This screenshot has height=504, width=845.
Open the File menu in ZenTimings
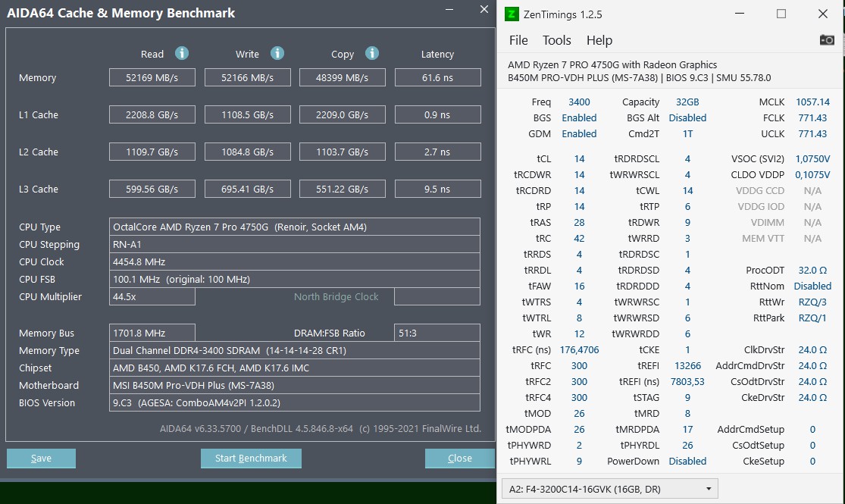coord(518,40)
